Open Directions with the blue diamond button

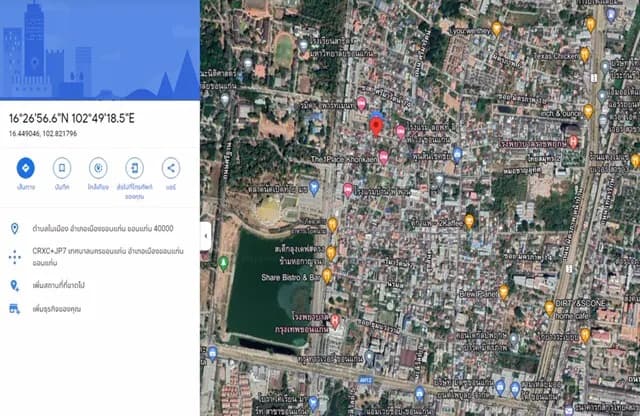point(26,168)
